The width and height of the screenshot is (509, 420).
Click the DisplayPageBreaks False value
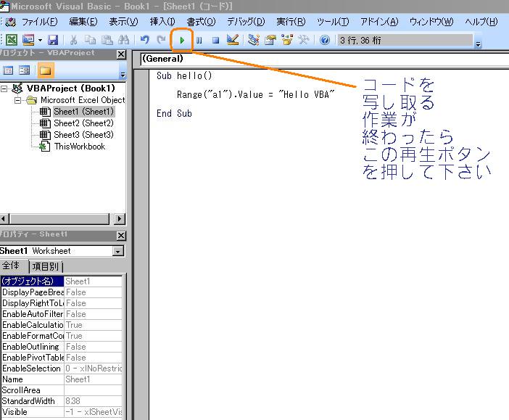93,292
